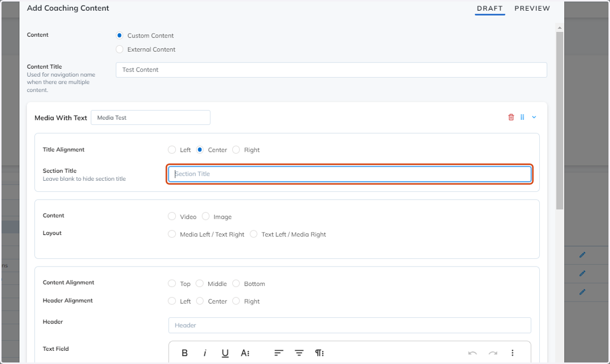The height and width of the screenshot is (364, 610).
Task: Set Header Alignment to Left
Action: click(x=172, y=301)
